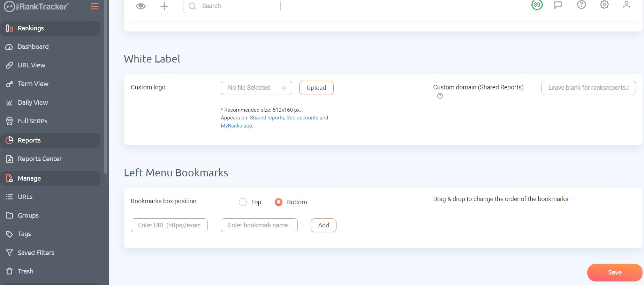
Task: Click the Saved Filters funnel icon
Action: pyautogui.click(x=9, y=253)
